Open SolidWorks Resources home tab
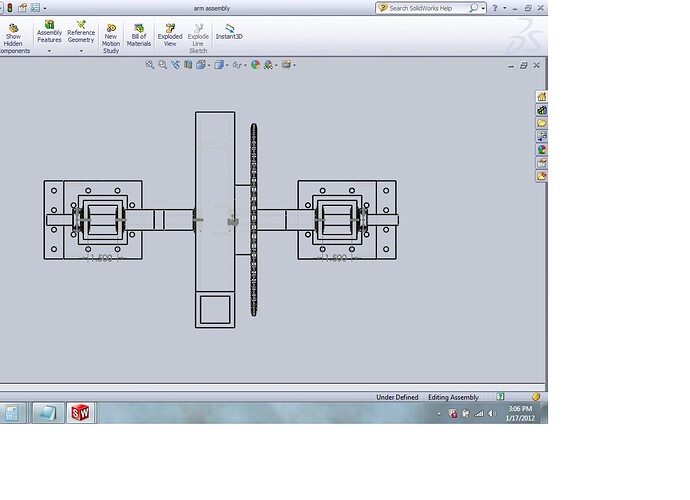 coord(542,96)
